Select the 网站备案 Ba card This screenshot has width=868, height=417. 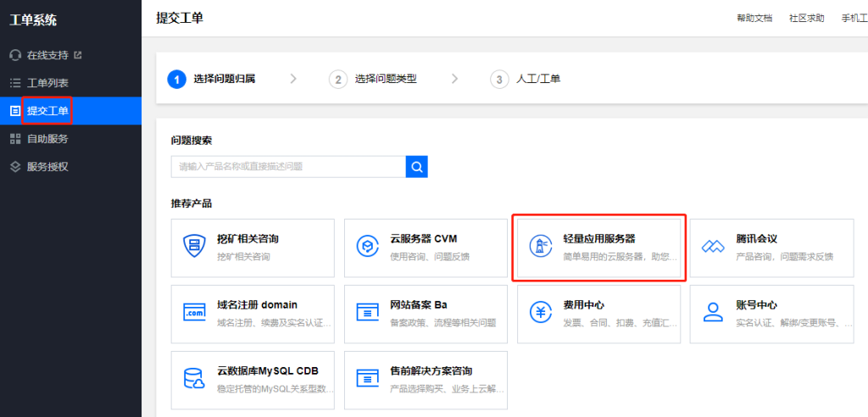pyautogui.click(x=426, y=314)
